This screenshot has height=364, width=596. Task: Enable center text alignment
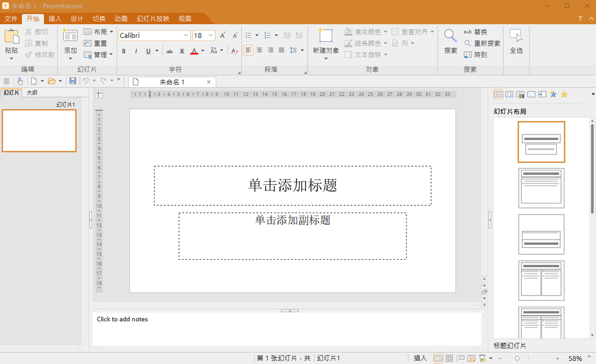pyautogui.click(x=260, y=50)
